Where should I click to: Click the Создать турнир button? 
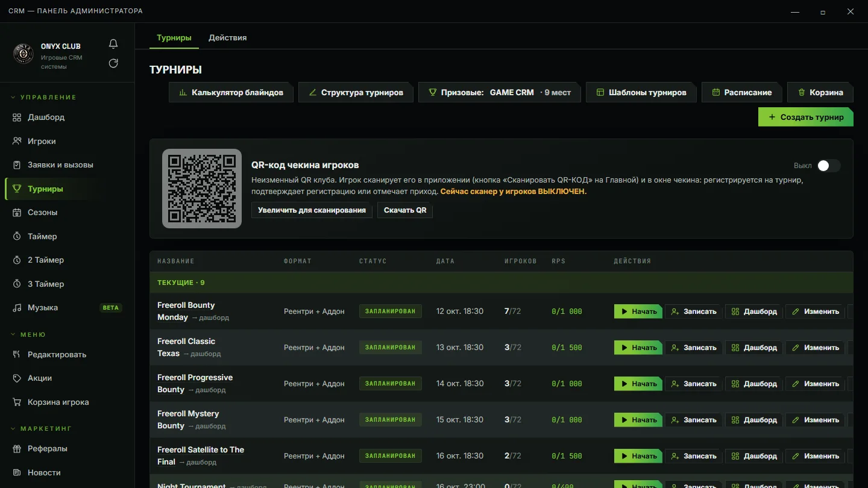806,117
